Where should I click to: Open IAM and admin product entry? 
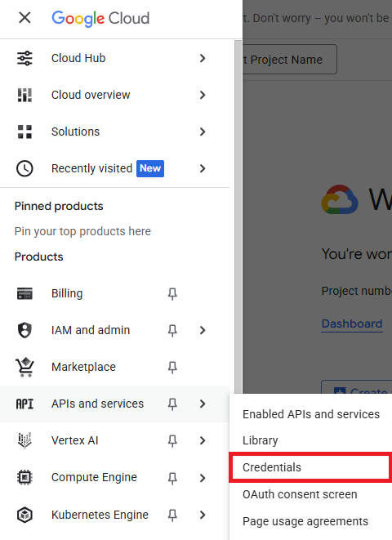pyautogui.click(x=114, y=330)
